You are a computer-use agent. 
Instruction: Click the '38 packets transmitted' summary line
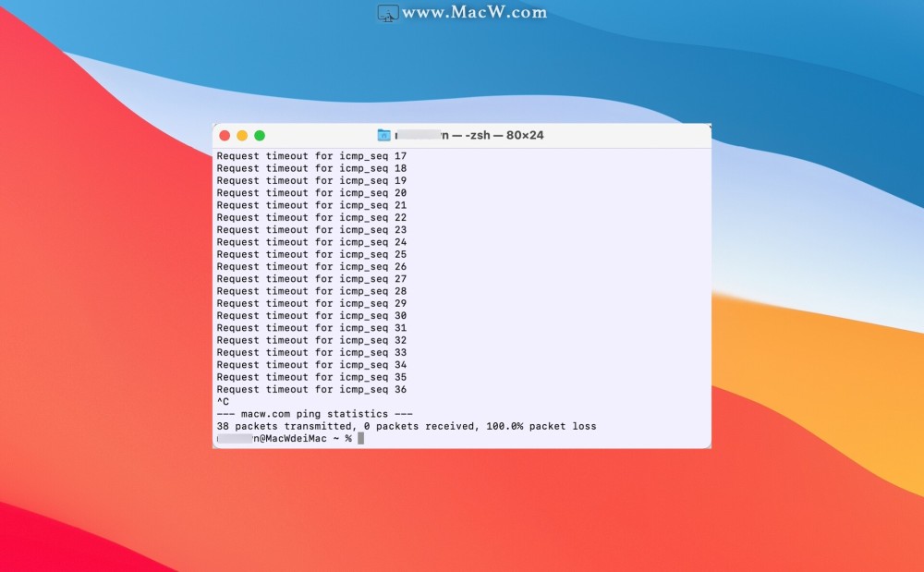click(407, 427)
